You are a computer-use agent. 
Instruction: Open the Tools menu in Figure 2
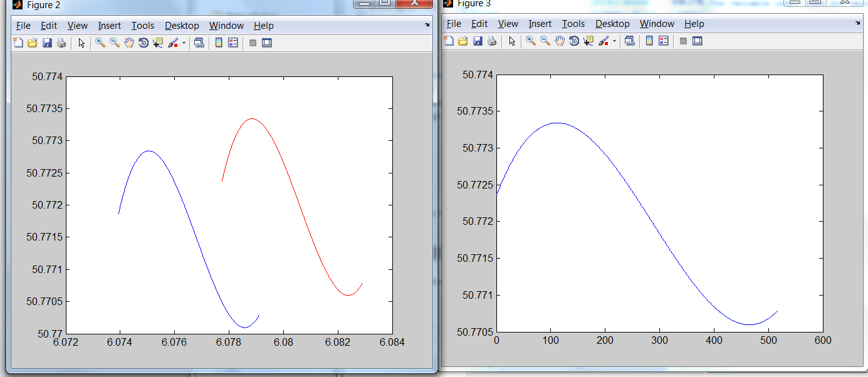142,26
